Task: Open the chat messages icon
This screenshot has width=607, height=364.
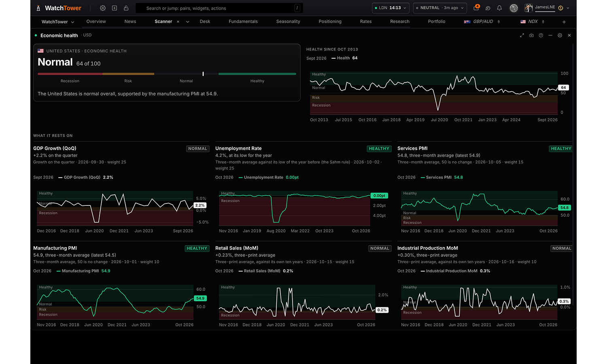Action: [x=488, y=8]
